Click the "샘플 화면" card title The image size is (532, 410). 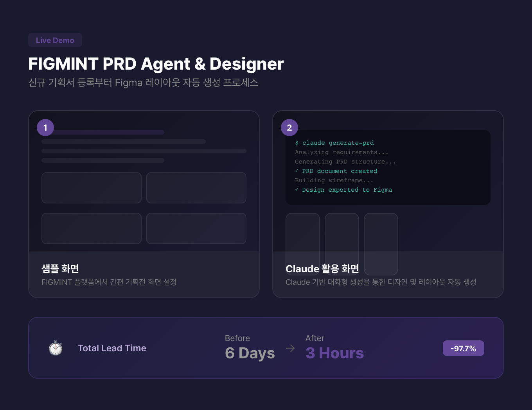click(60, 269)
